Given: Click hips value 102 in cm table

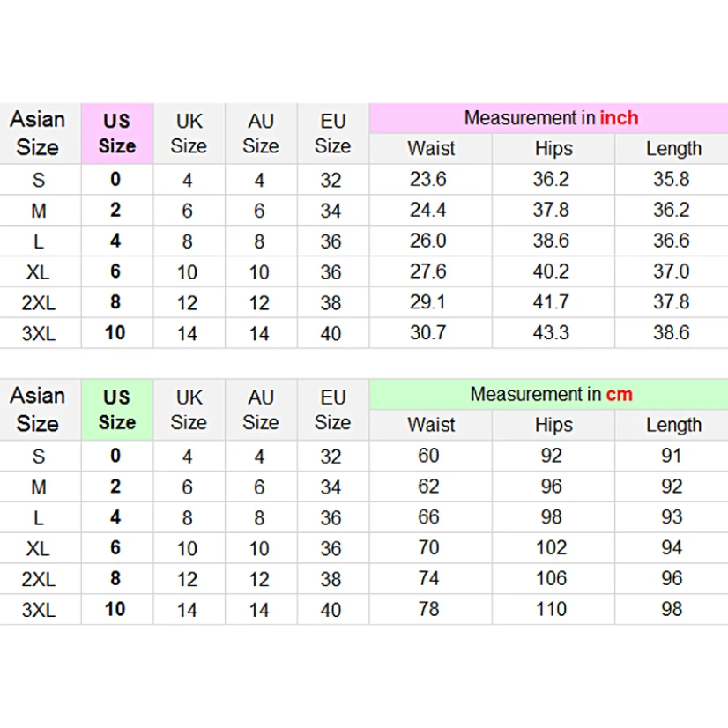Looking at the screenshot, I should coord(551,548).
